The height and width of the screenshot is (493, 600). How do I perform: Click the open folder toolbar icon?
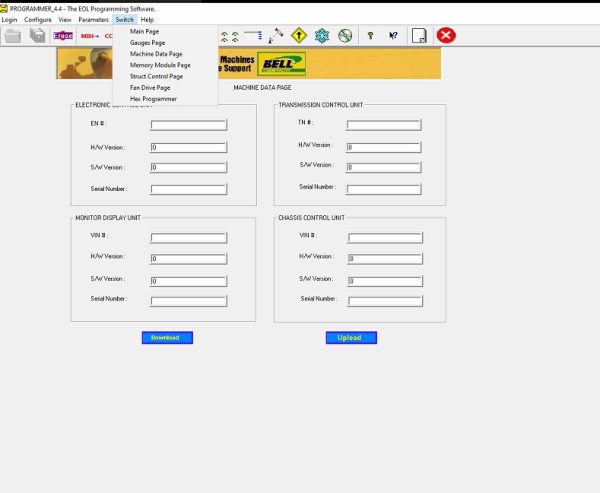[x=13, y=36]
